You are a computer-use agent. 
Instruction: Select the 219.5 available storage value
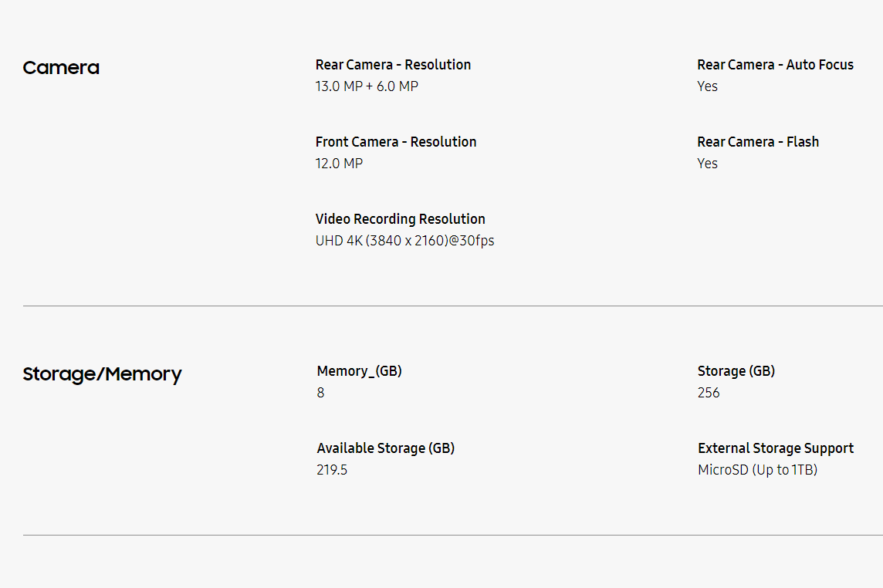pyautogui.click(x=332, y=470)
